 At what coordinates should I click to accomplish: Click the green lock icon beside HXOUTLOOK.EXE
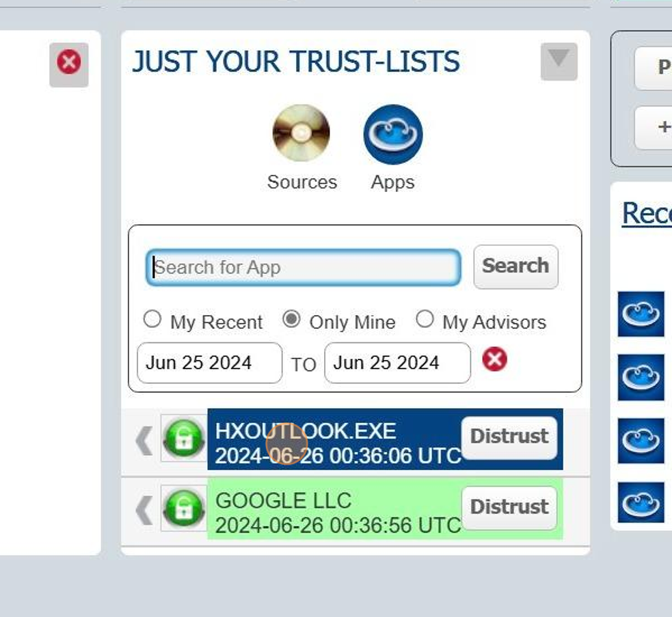point(183,439)
